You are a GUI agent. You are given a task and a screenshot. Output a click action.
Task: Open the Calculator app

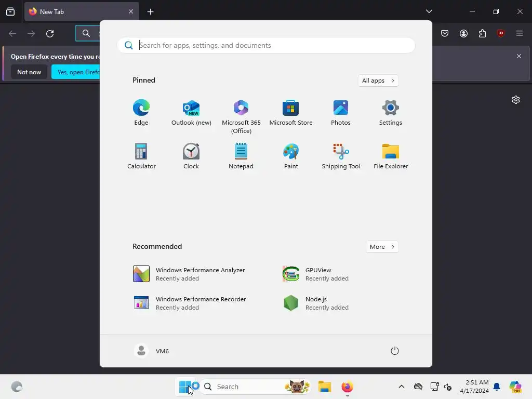tap(141, 156)
